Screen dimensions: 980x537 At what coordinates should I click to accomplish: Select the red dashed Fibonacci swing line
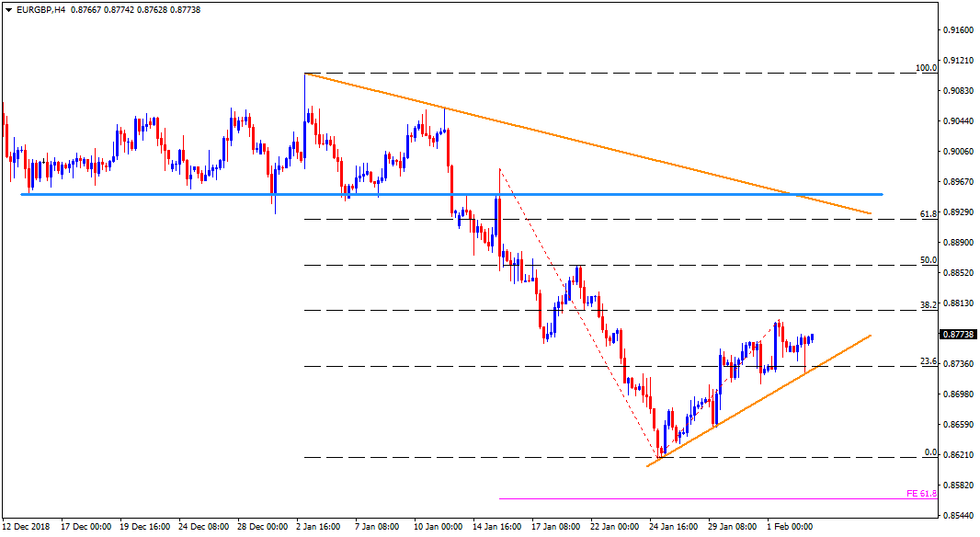(x=579, y=313)
